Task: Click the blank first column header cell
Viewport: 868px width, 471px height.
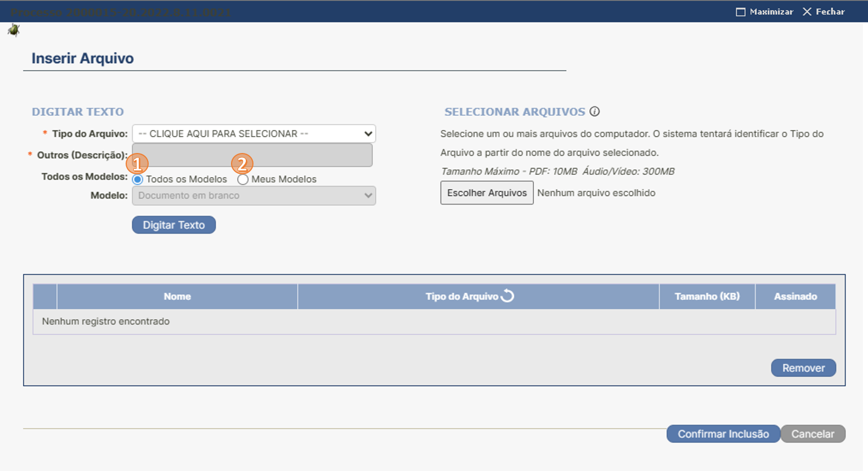Action: (x=45, y=297)
